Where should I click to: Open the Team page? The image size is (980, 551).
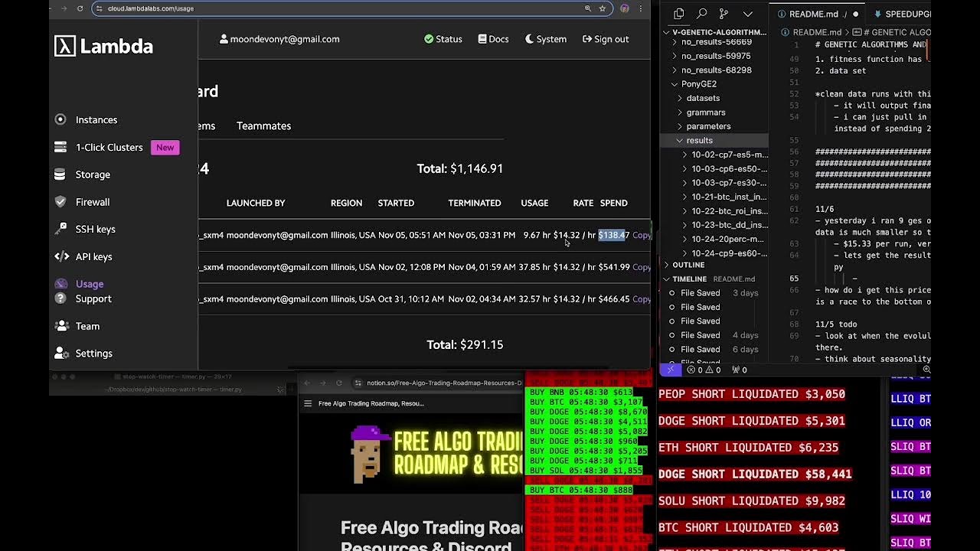[x=87, y=326]
